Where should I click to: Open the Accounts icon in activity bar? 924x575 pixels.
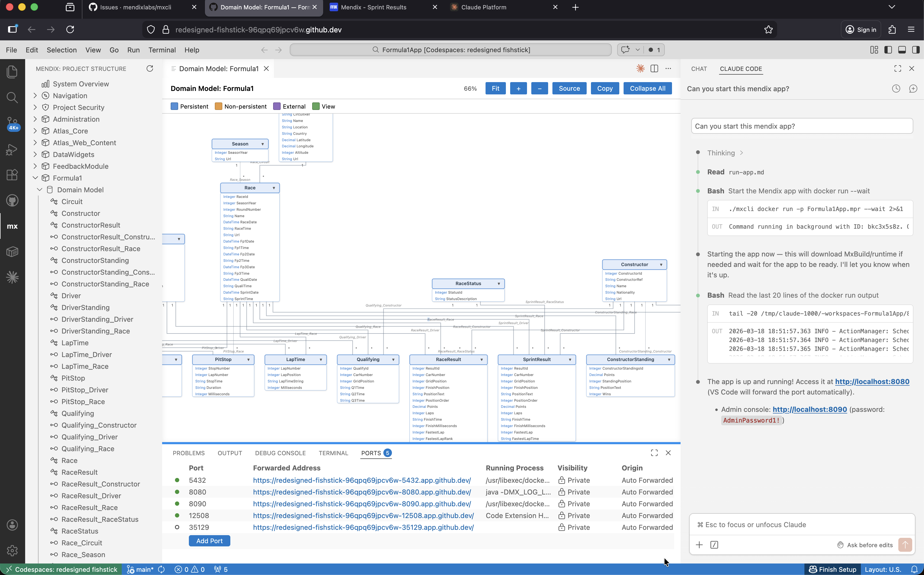coord(12,525)
